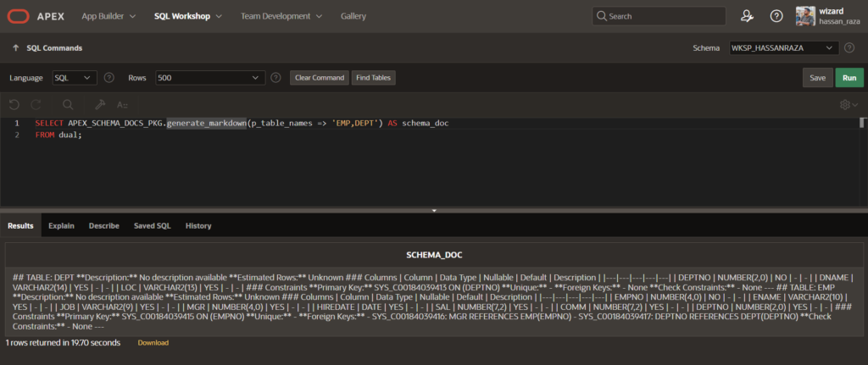Click the Download link under the results

point(153,342)
